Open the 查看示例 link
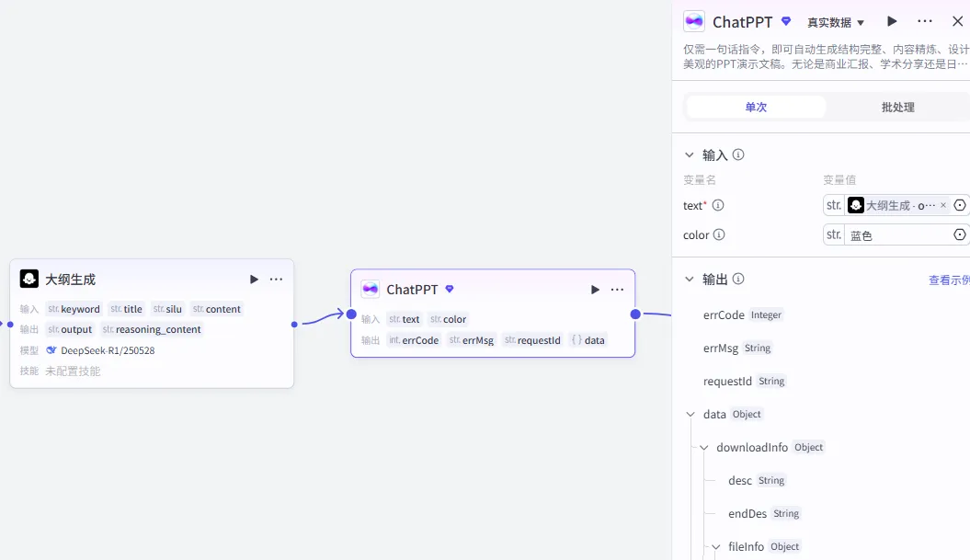This screenshot has height=560, width=970. click(949, 280)
